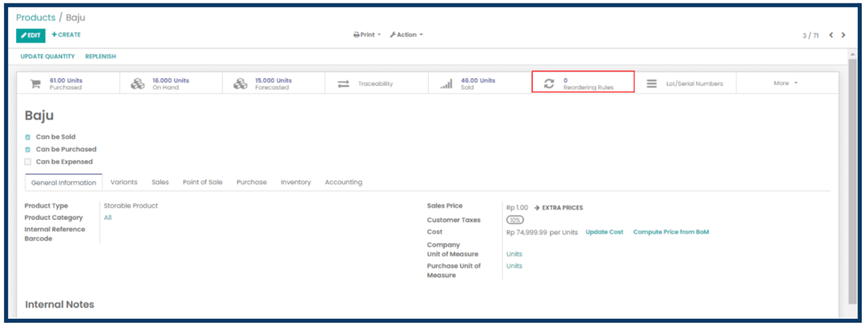Click the Update Cost link
The width and height of the screenshot is (868, 329).
[x=604, y=232]
